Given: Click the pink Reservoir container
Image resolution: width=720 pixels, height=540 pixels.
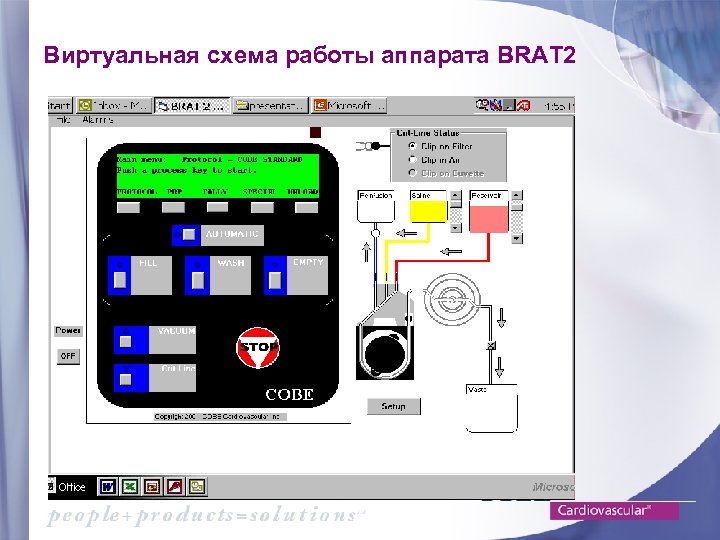Looking at the screenshot, I should coord(489,212).
